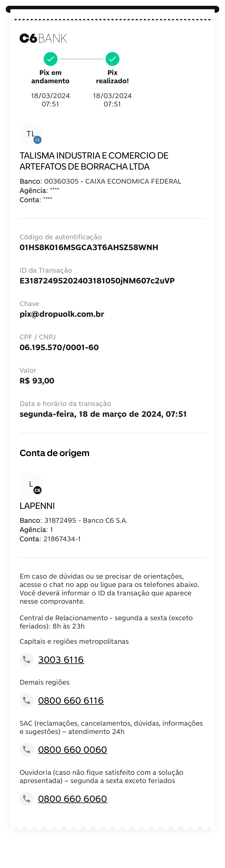Click the green checkmark above Pix realizado

click(x=112, y=59)
